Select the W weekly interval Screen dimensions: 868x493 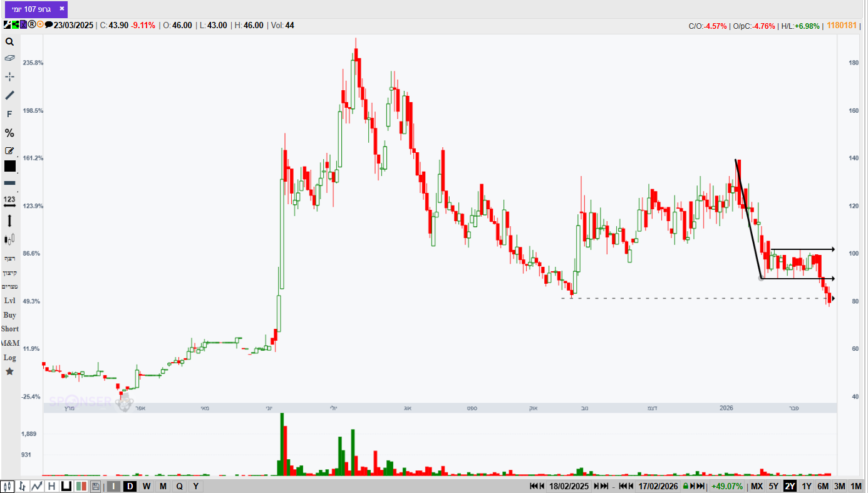(146, 486)
